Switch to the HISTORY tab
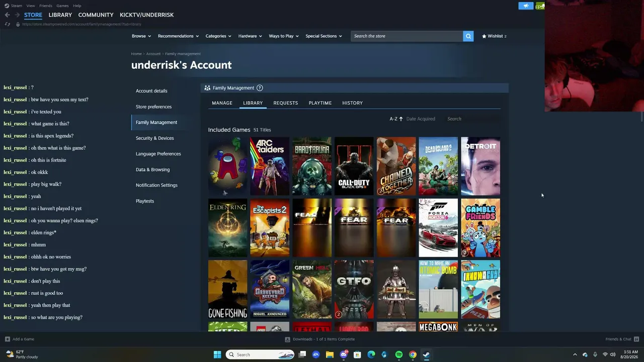Image resolution: width=644 pixels, height=362 pixels. click(x=352, y=103)
